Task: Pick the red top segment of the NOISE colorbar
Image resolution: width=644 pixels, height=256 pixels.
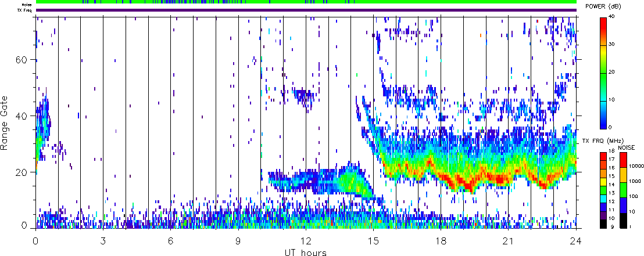Action: coord(624,160)
